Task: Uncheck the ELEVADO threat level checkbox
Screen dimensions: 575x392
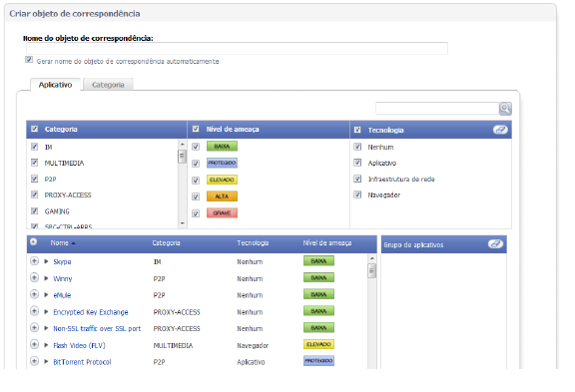Action: 196,181
